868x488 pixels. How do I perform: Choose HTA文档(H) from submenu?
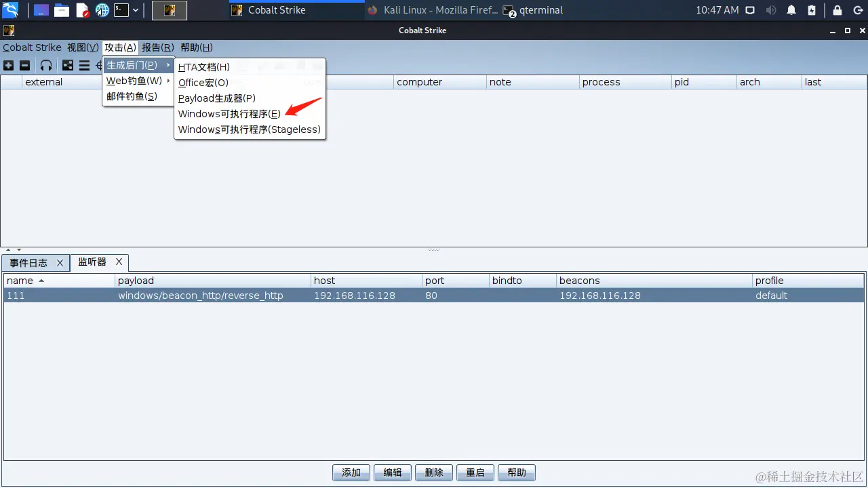[250, 67]
